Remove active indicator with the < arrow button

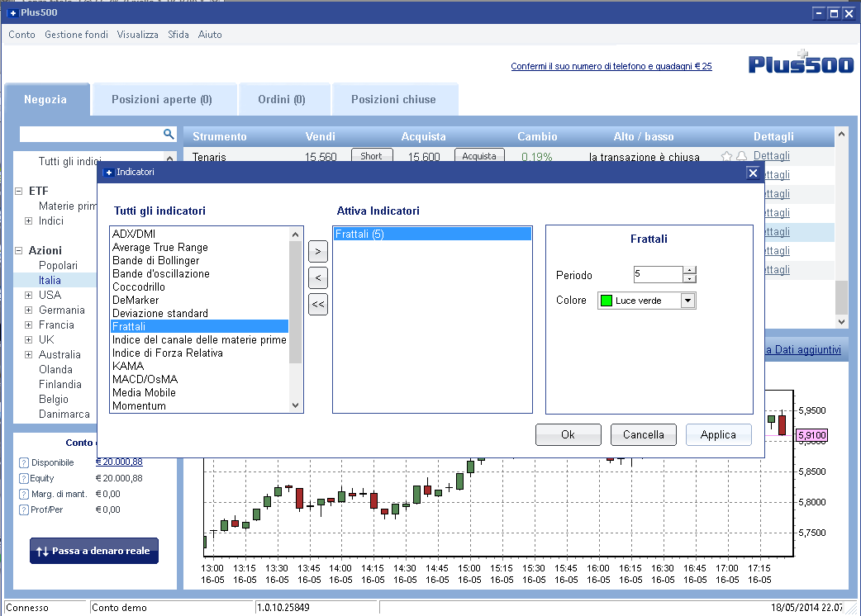point(318,277)
